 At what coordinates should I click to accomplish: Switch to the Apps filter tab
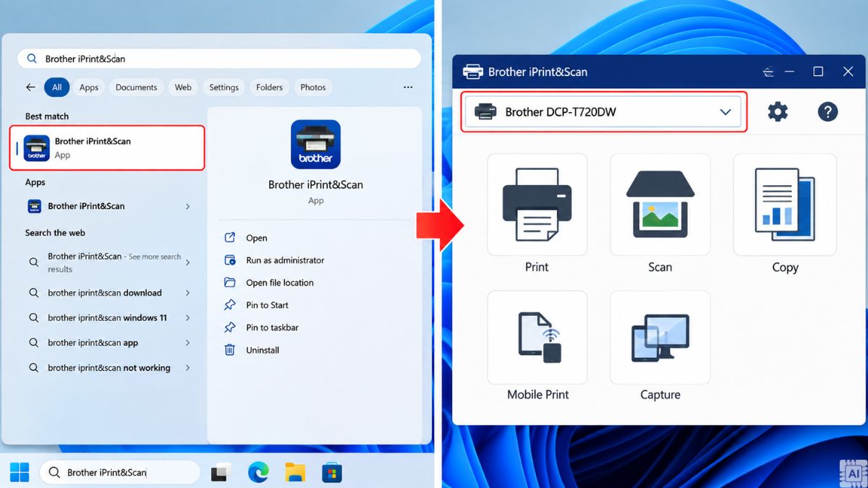click(x=89, y=87)
